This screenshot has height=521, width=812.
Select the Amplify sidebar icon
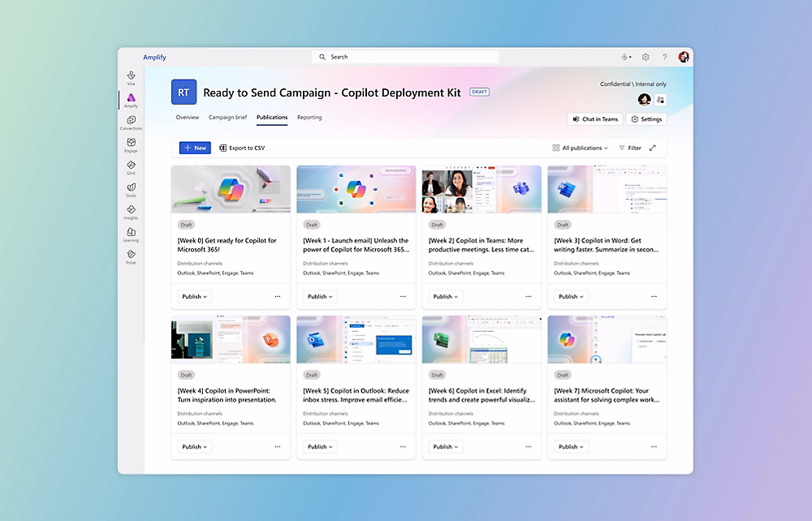click(131, 101)
